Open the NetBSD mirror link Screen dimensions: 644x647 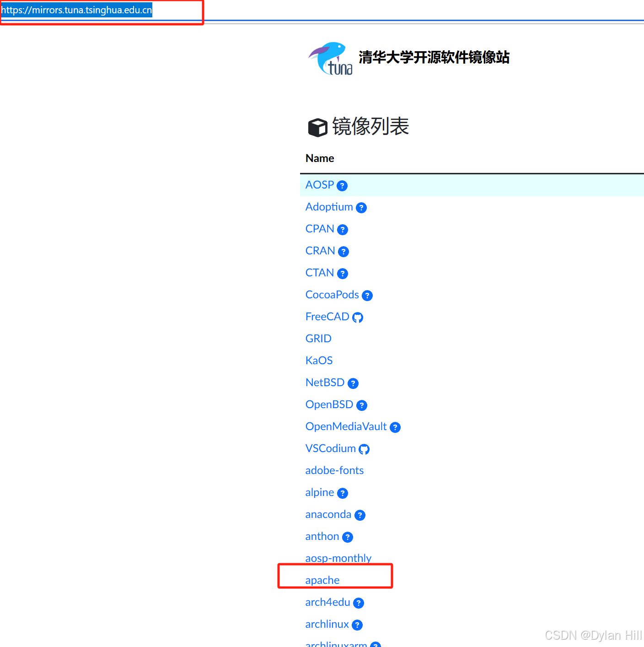(325, 383)
